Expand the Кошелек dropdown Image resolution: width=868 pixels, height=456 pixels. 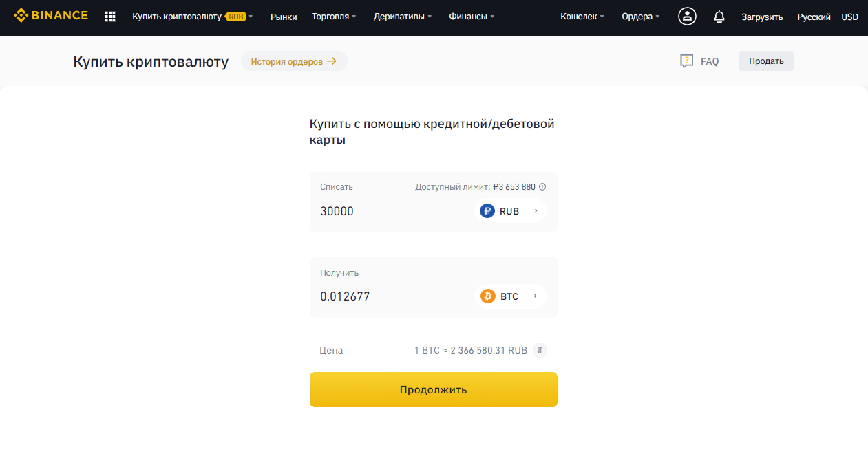(x=582, y=17)
